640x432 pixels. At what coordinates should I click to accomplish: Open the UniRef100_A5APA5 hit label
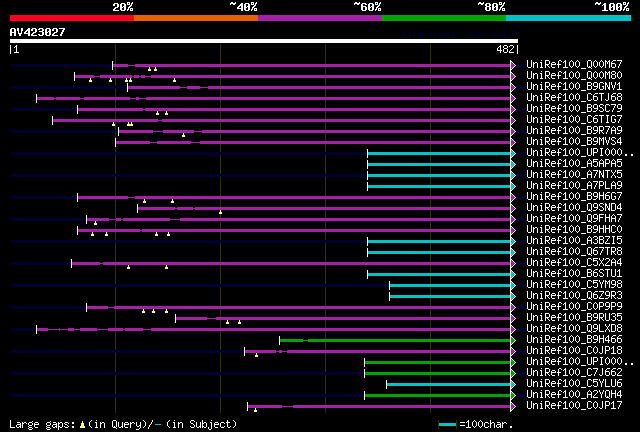click(x=574, y=164)
